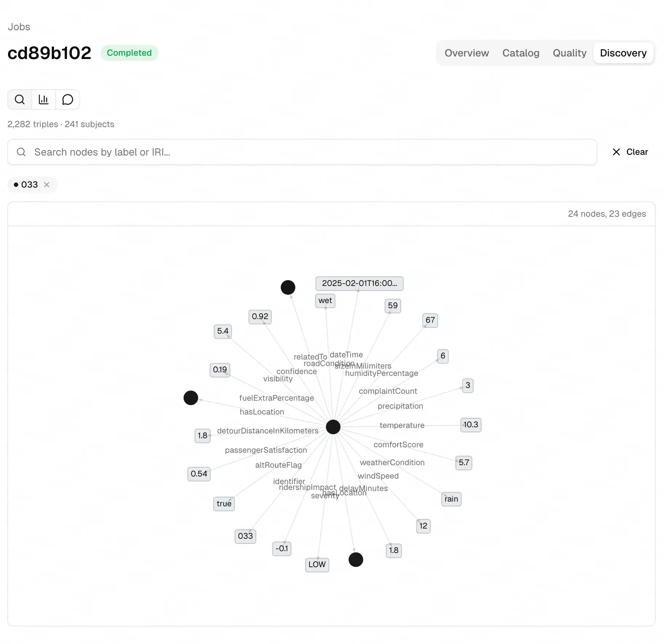Screen dimensions: 663x644
Task: Click the Completed status badge
Action: click(x=129, y=53)
